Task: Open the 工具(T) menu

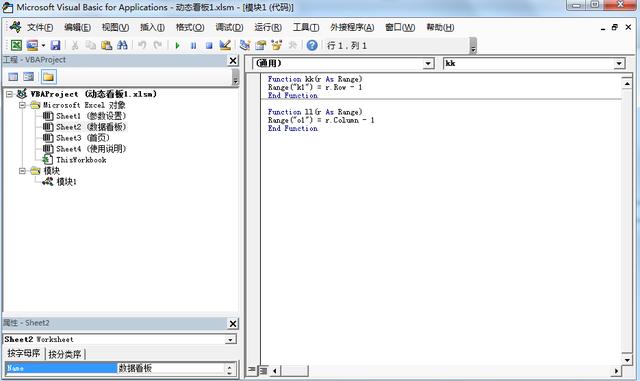Action: click(x=306, y=27)
